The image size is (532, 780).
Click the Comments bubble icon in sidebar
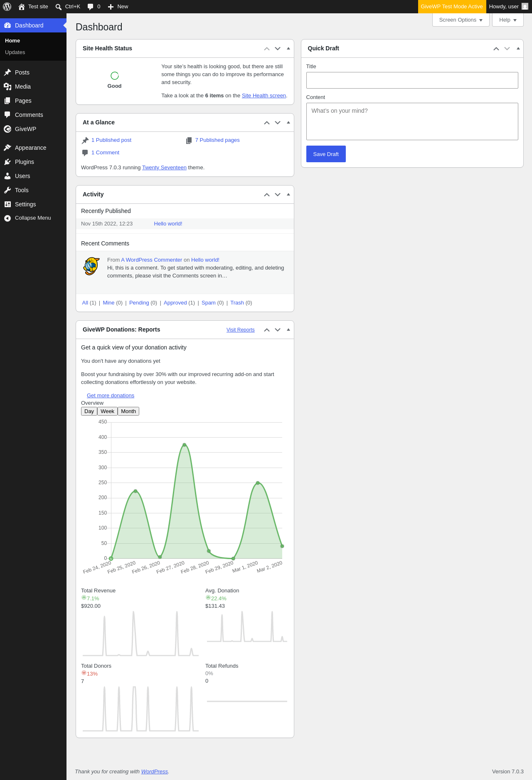pyautogui.click(x=7, y=115)
